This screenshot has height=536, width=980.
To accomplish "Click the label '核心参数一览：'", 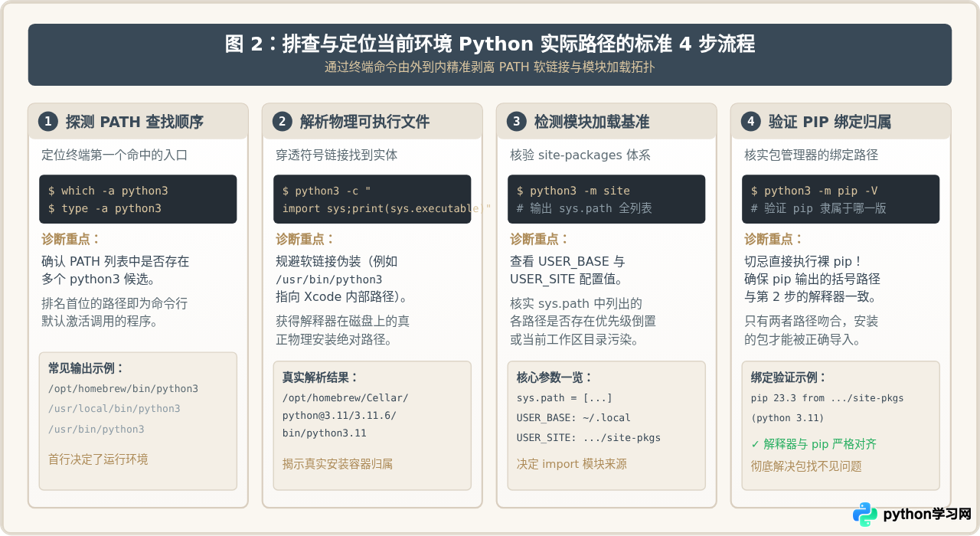I will [x=555, y=377].
